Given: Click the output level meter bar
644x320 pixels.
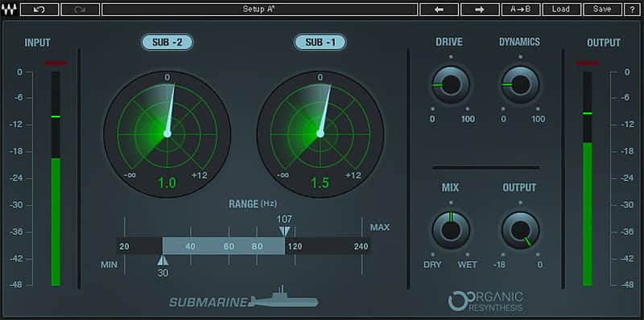Looking at the screenshot, I should pos(588,178).
